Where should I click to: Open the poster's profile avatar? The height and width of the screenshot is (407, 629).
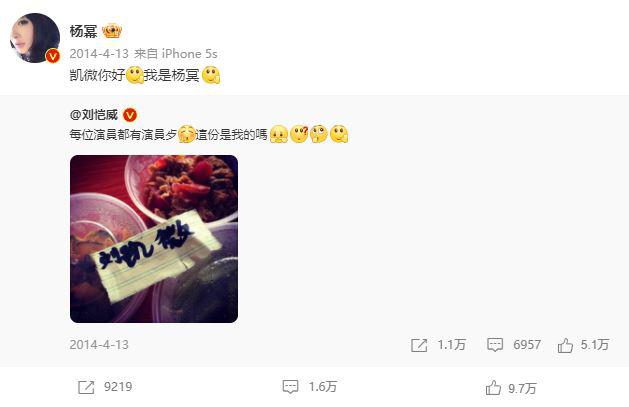coord(35,38)
